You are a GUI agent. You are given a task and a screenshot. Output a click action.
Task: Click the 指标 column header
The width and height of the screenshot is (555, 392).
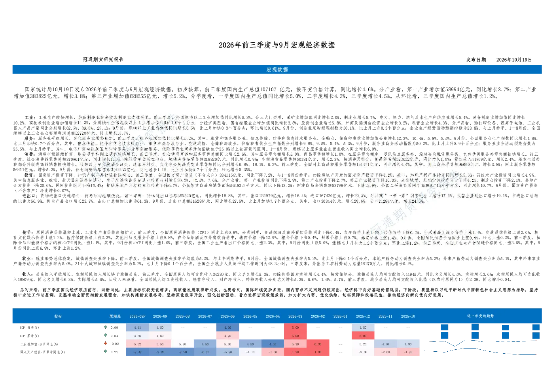[58, 316]
